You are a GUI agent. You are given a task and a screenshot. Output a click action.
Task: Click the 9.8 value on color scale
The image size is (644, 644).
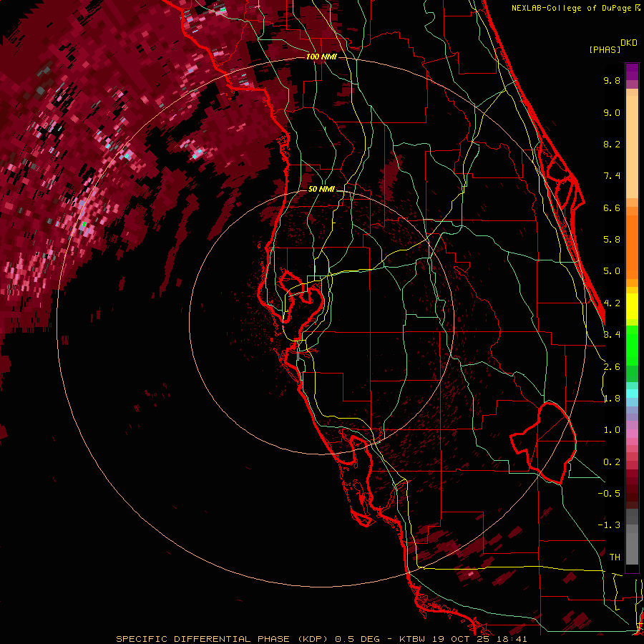(612, 80)
